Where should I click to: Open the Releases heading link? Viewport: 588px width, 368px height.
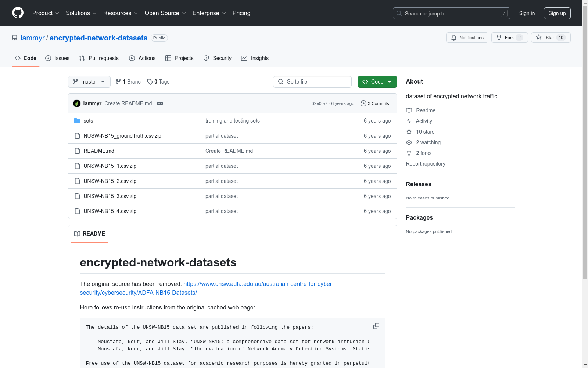pos(419,184)
